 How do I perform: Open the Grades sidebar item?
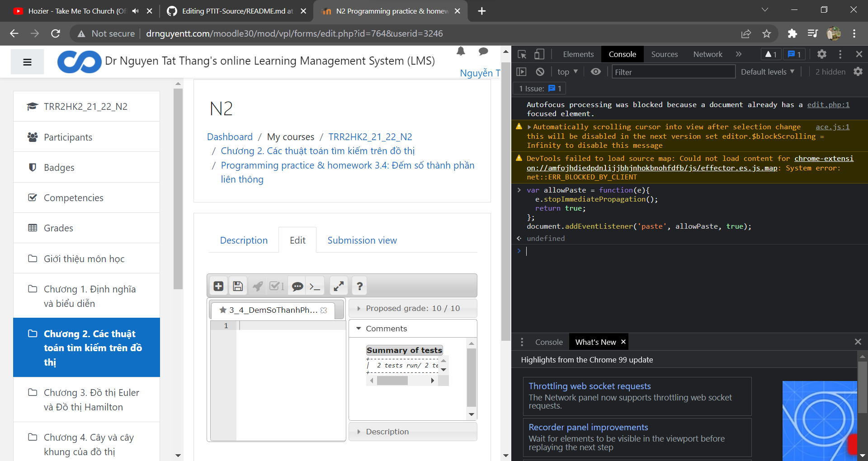pos(86,228)
